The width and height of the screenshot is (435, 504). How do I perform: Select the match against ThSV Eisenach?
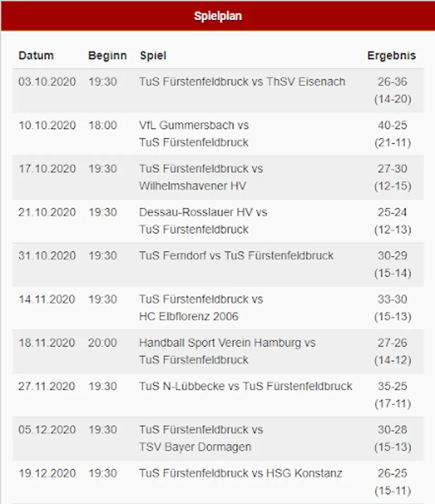(242, 82)
